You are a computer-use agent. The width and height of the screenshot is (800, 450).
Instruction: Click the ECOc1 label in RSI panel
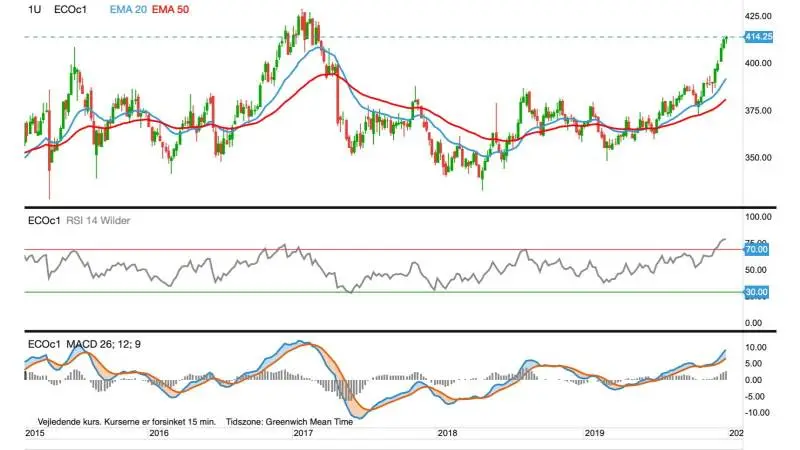click(x=44, y=220)
